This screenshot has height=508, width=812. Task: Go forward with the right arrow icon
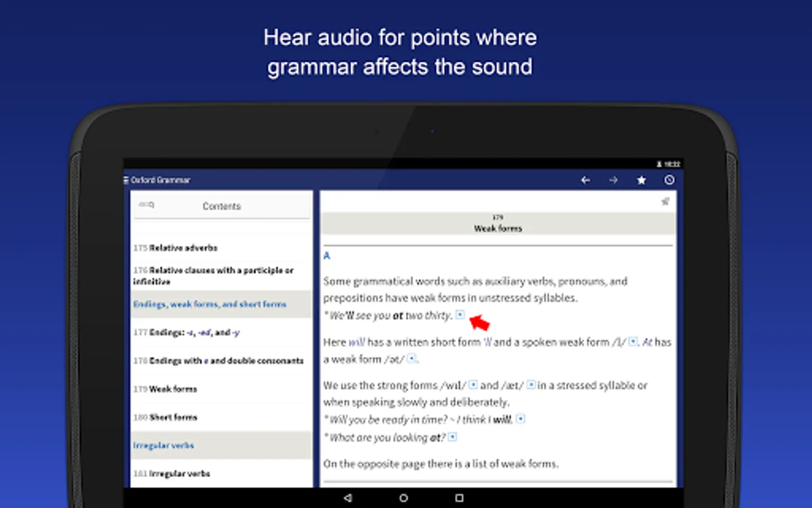614,180
